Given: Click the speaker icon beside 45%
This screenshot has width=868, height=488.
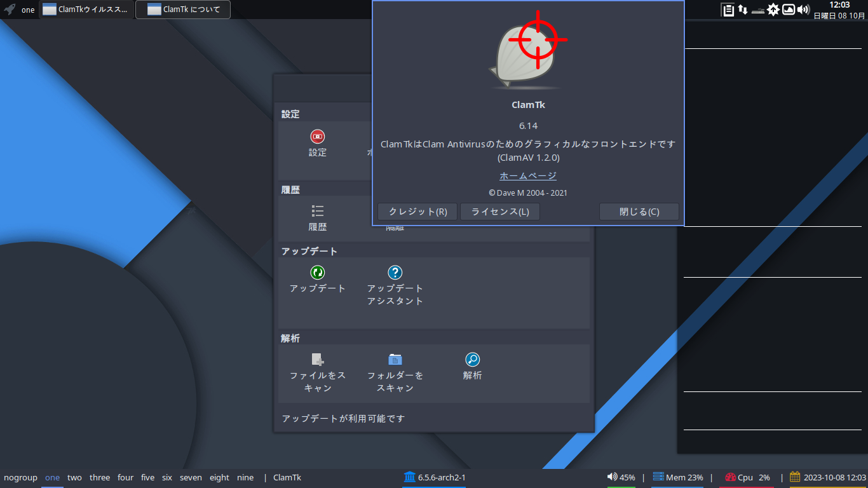Looking at the screenshot, I should (x=612, y=477).
